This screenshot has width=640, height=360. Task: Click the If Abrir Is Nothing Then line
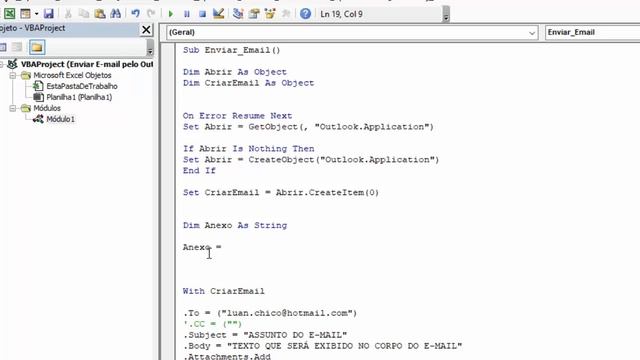click(x=248, y=149)
